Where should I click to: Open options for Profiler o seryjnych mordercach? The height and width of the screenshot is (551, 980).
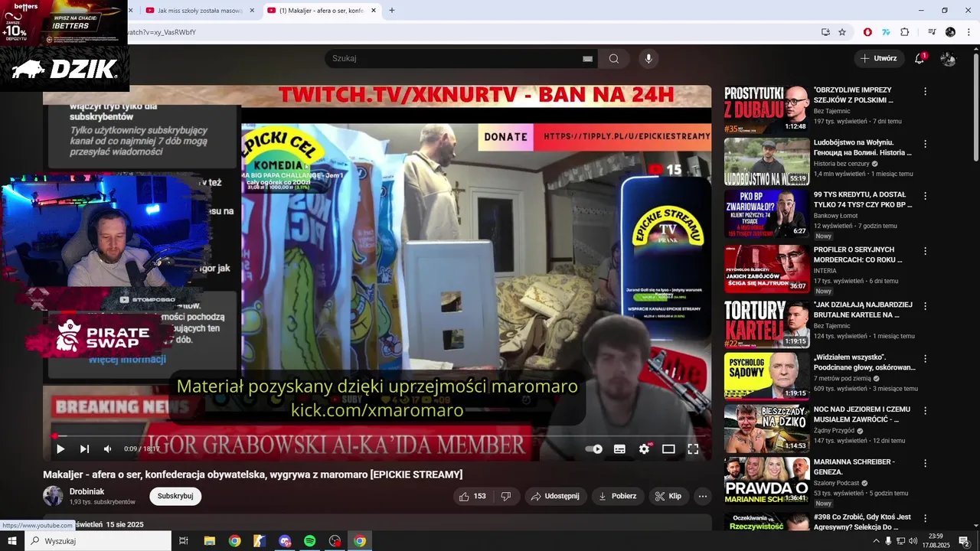925,251
